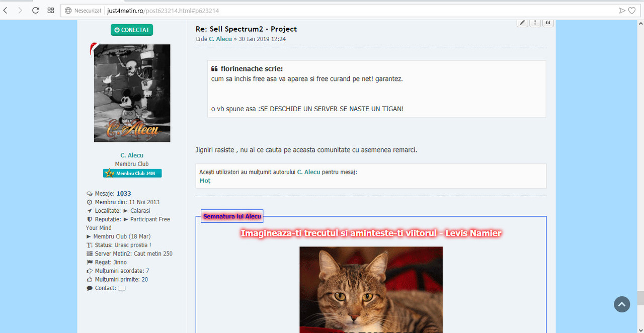This screenshot has height=333, width=644.
Task: Open the speed dial grid
Action: (x=51, y=10)
